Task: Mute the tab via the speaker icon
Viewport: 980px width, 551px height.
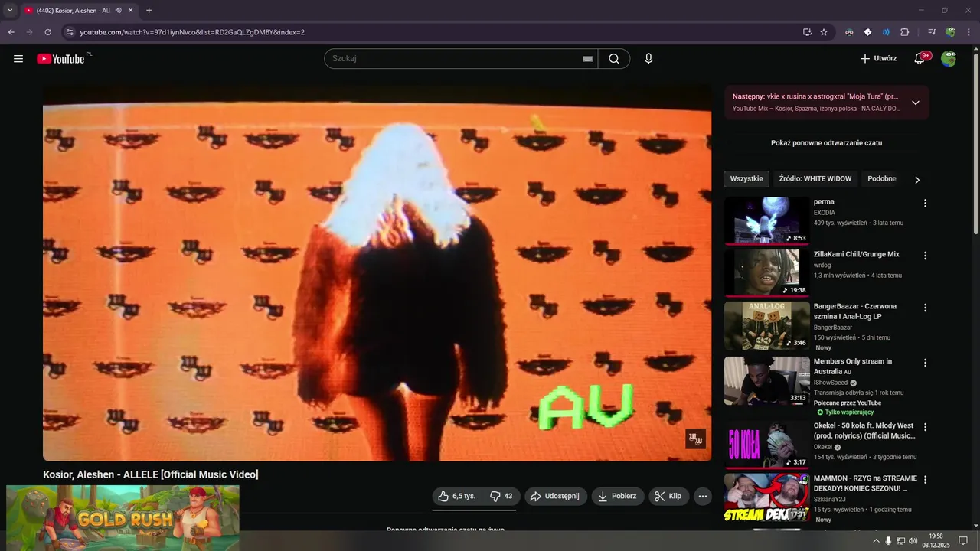Action: click(x=118, y=11)
